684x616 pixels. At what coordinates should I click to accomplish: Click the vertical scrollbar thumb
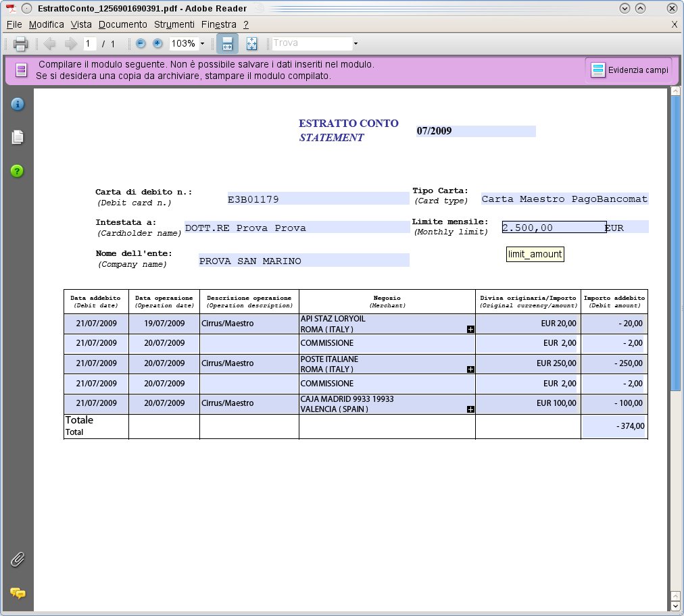tap(675, 243)
